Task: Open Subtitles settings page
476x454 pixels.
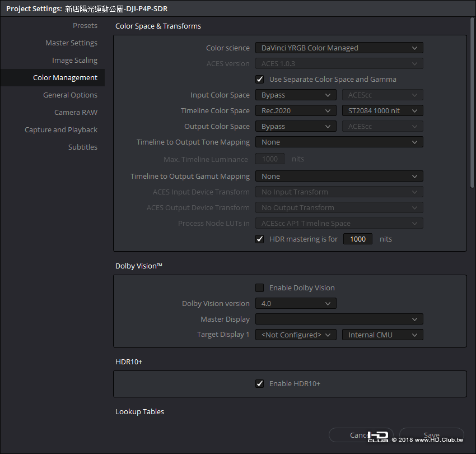Action: [82, 147]
